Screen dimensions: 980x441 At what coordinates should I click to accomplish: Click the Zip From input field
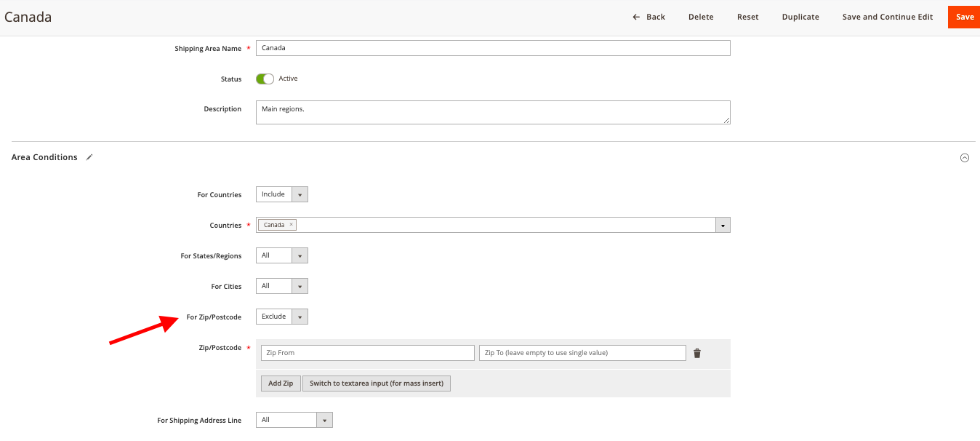368,353
